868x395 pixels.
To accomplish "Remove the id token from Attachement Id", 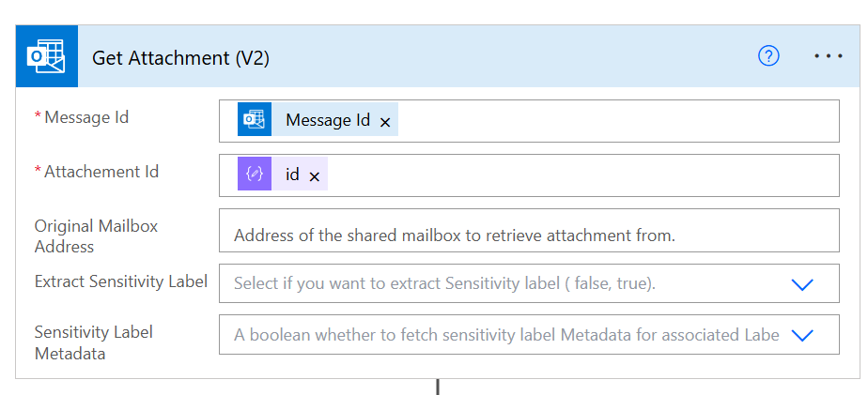I will 315,176.
